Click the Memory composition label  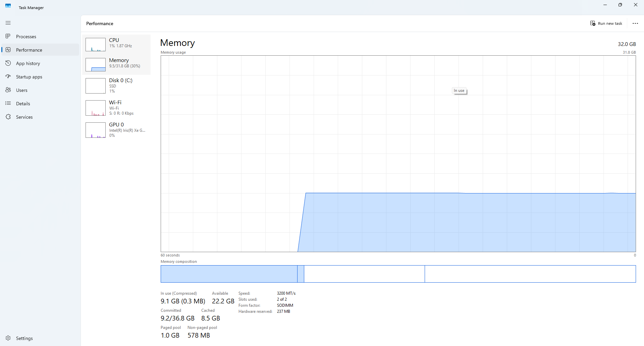click(179, 262)
